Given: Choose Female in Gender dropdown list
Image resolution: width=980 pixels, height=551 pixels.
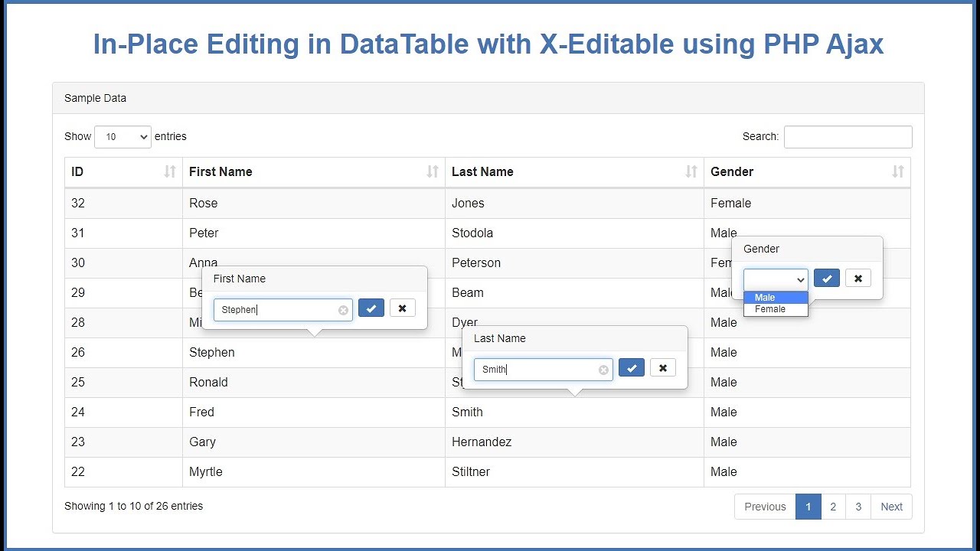Looking at the screenshot, I should [770, 309].
